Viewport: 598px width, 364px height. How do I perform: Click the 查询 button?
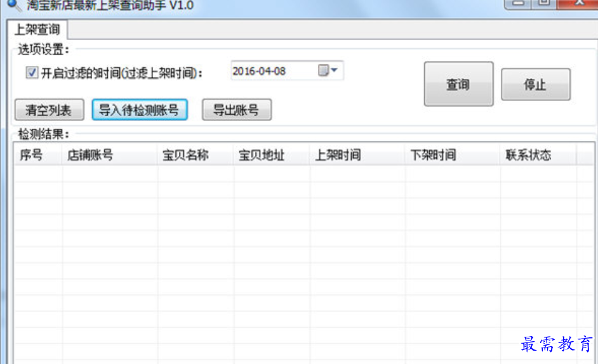458,84
